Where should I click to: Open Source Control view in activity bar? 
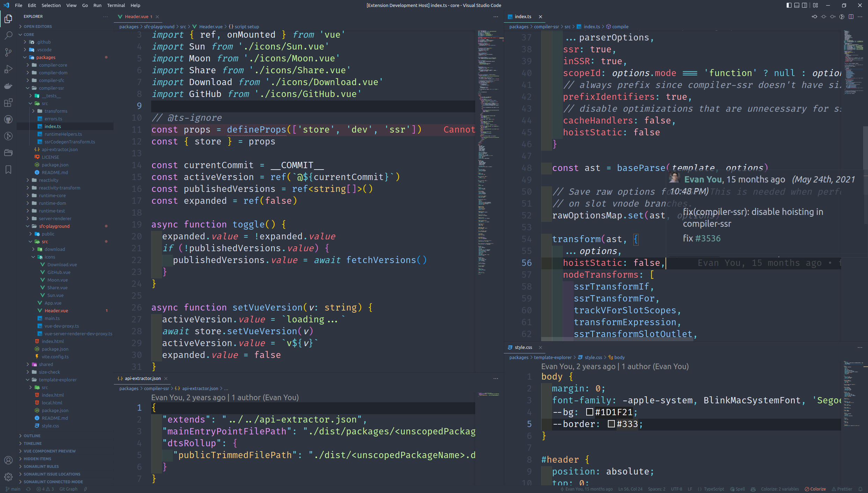point(8,52)
